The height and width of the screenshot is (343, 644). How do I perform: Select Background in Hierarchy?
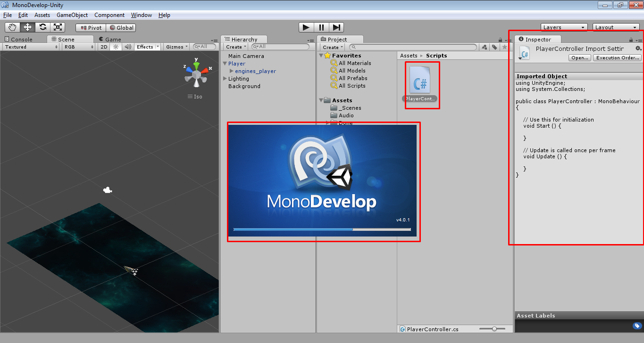pyautogui.click(x=244, y=86)
